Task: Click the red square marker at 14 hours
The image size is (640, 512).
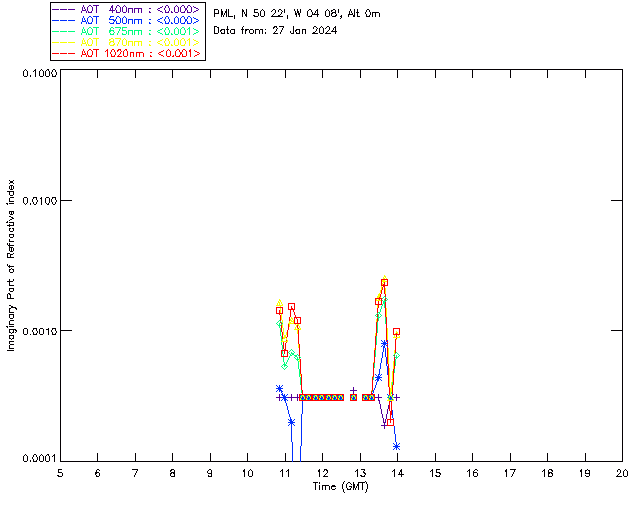Action: click(396, 332)
